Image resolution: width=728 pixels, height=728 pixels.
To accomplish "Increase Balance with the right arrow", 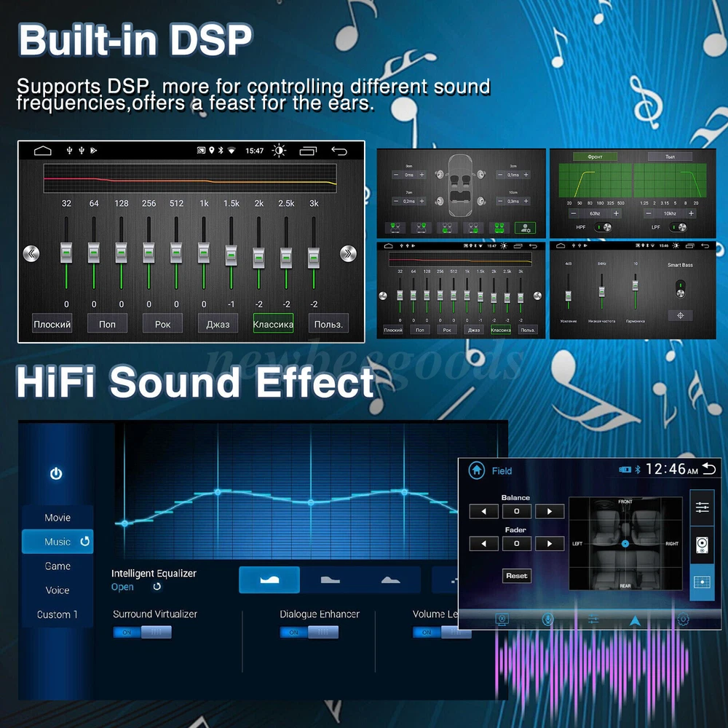I will tap(550, 512).
